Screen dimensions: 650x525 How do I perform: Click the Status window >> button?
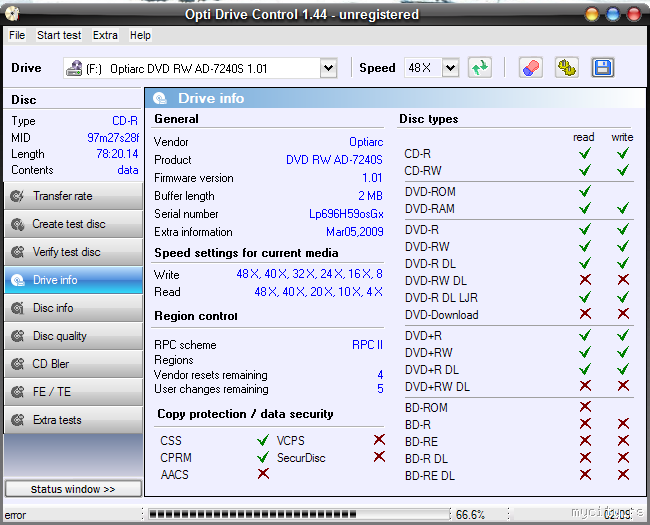coord(73,489)
